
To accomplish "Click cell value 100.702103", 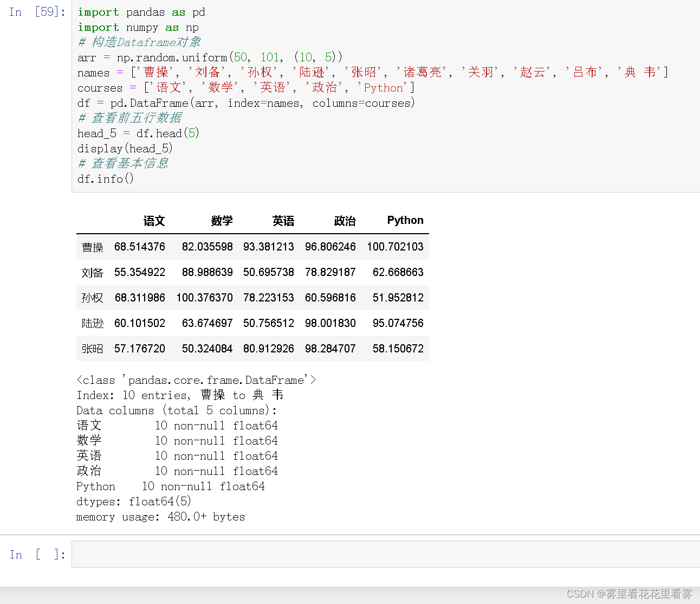I will [x=395, y=247].
